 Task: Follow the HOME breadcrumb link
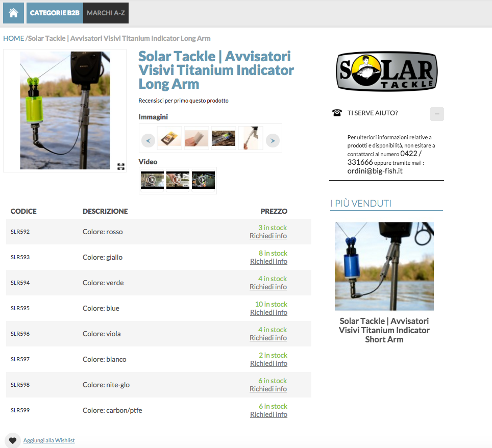coord(13,38)
